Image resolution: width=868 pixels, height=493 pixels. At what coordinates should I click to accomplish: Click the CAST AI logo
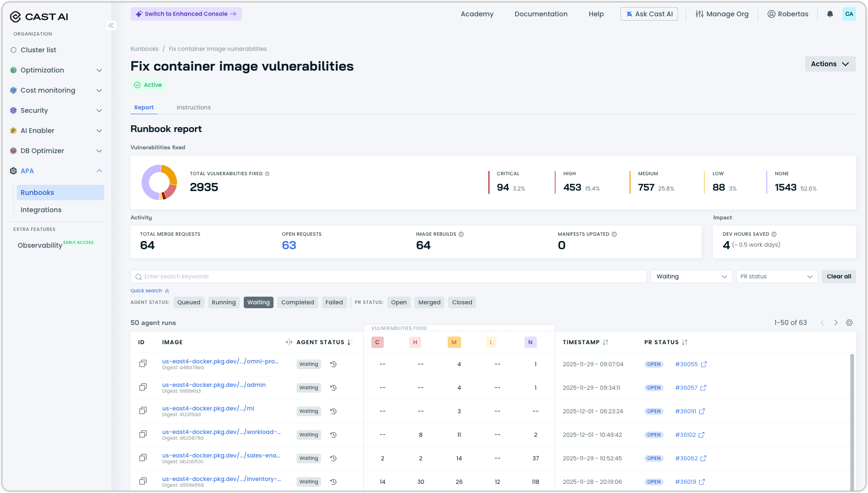click(x=39, y=17)
